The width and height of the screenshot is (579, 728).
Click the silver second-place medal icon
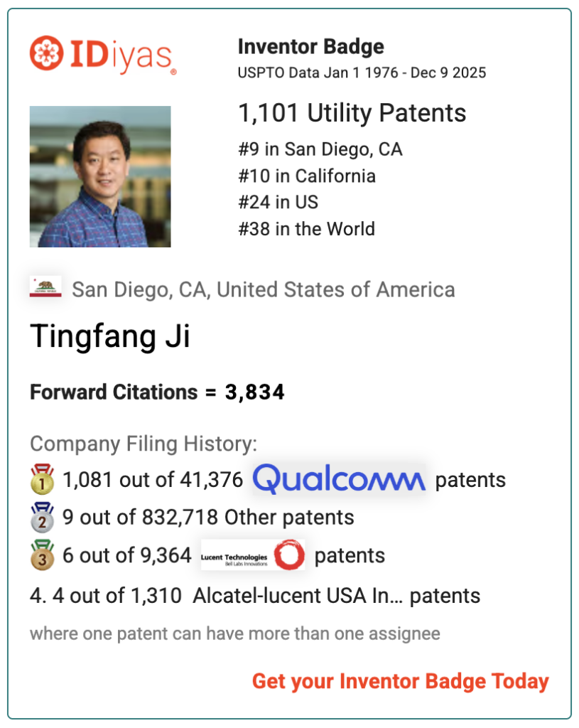(x=42, y=517)
